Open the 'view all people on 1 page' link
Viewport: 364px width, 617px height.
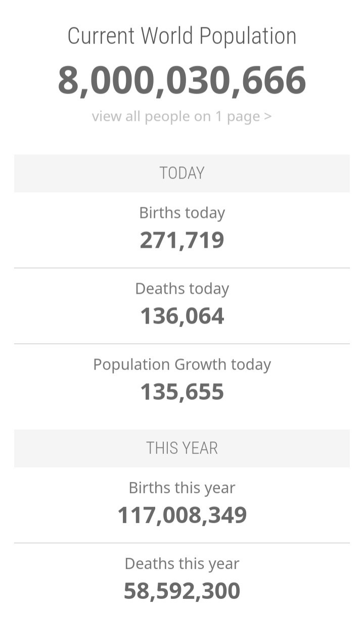point(177,116)
